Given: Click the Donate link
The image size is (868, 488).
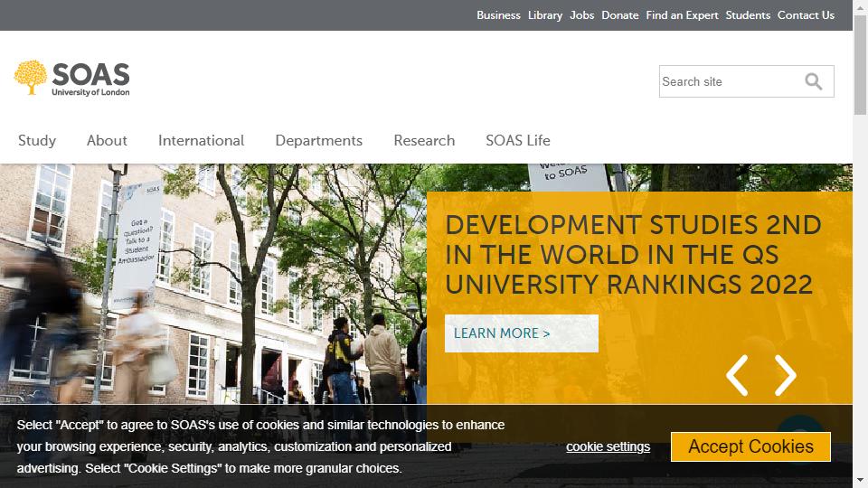Looking at the screenshot, I should [620, 15].
